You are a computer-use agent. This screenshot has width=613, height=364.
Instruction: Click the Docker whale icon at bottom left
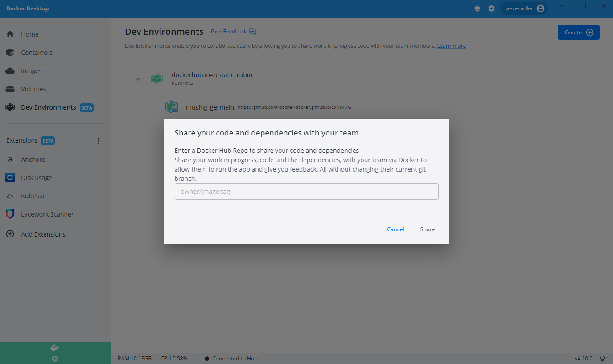click(55, 348)
